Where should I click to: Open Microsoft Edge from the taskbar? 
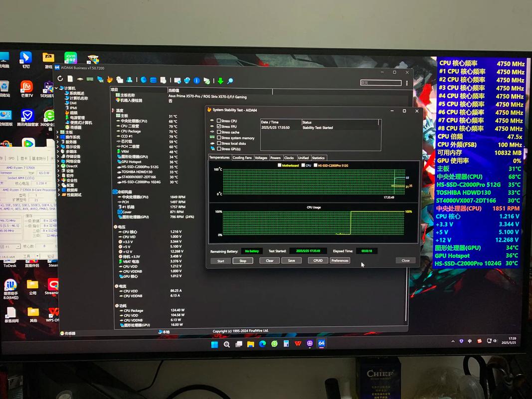tap(263, 344)
